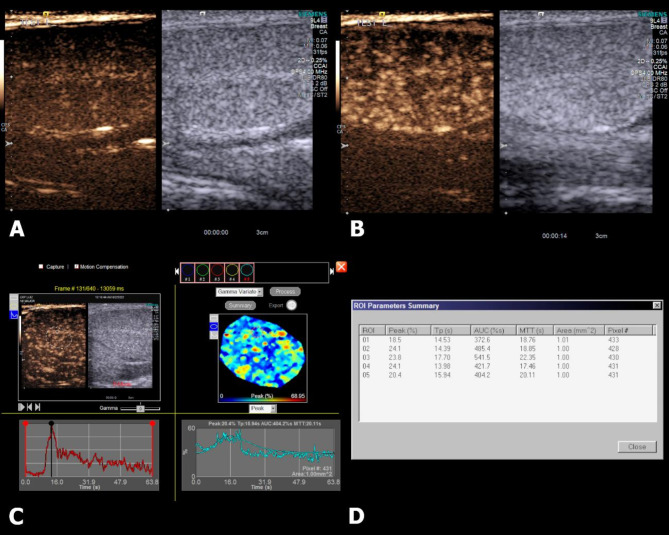Click the Process button
The height and width of the screenshot is (535, 669).
[285, 291]
